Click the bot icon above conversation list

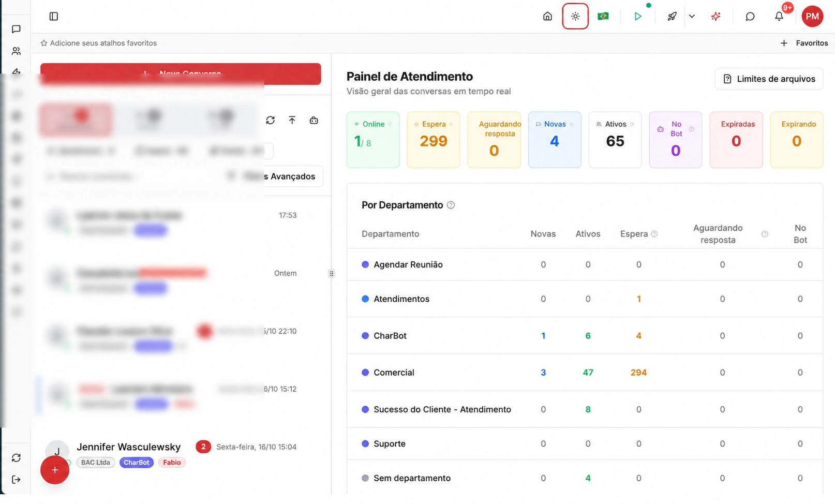(314, 120)
